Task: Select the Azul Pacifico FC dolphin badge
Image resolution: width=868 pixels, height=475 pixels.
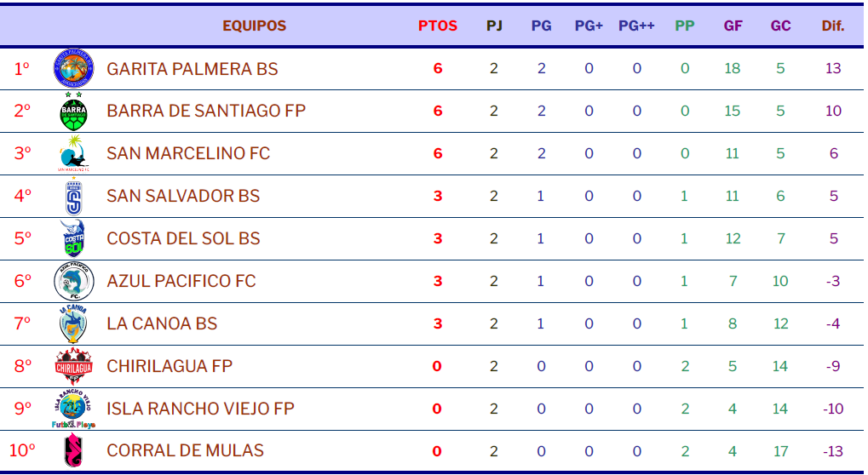Action: pos(73,281)
